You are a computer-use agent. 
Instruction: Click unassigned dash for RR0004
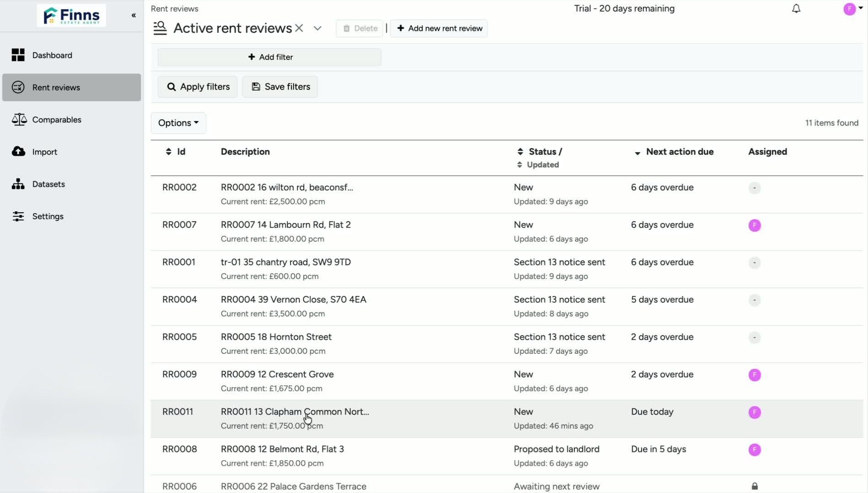click(755, 300)
